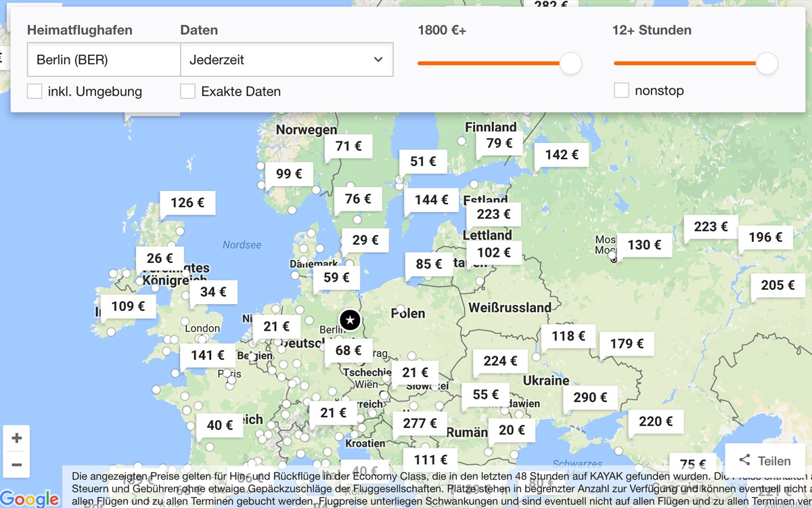Enable the inkl. Umgebung checkbox
Screen dimensions: 812x508
coord(35,91)
